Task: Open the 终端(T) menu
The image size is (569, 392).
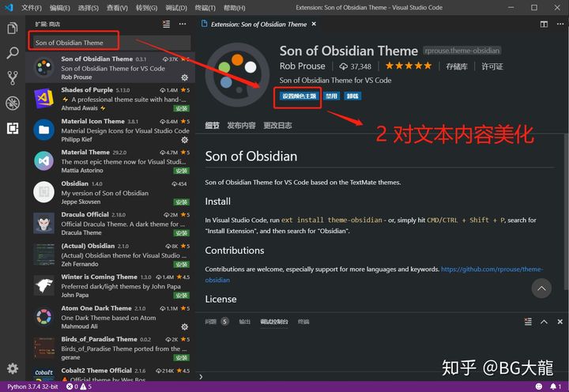Action: pyautogui.click(x=205, y=8)
